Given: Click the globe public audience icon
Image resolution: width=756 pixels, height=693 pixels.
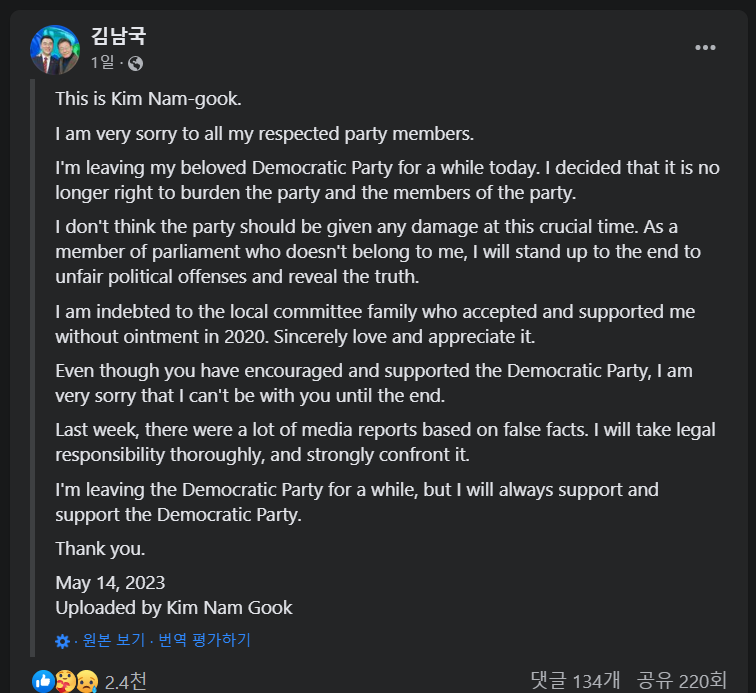Looking at the screenshot, I should pos(135,63).
